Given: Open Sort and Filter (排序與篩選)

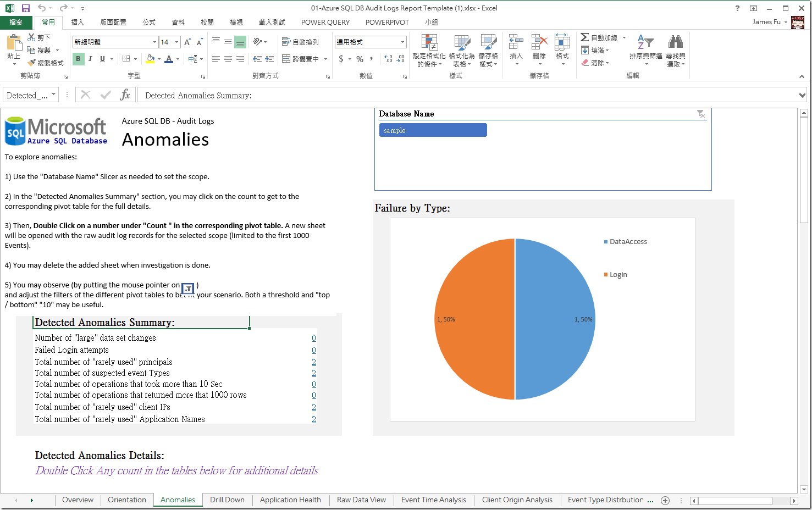Looking at the screenshot, I should click(x=646, y=51).
